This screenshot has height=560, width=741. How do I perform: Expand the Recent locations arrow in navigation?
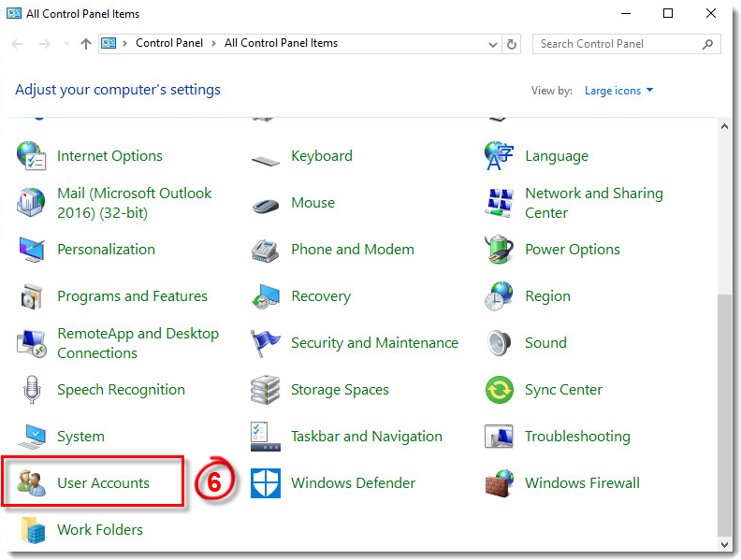66,44
